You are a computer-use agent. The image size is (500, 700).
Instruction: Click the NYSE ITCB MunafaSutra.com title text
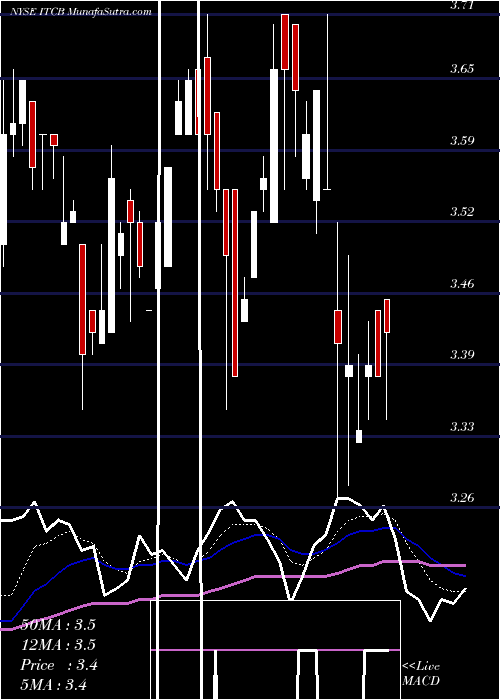tap(81, 12)
